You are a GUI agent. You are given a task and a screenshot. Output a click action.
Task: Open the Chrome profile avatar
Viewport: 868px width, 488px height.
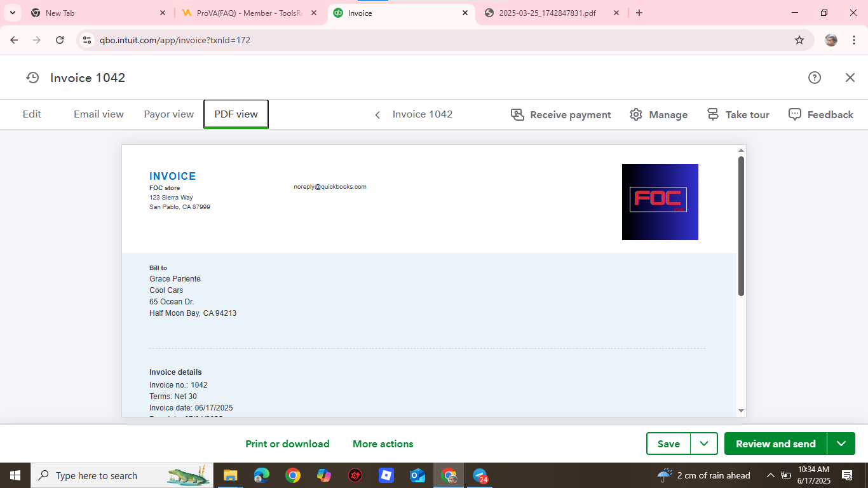(x=831, y=40)
